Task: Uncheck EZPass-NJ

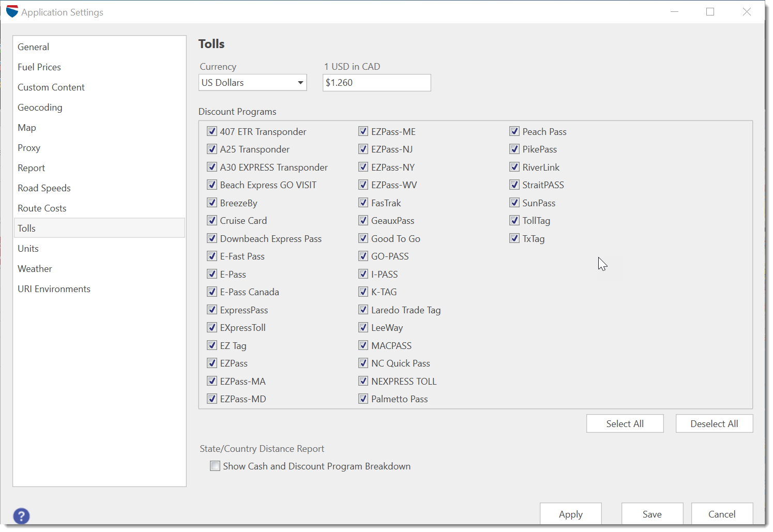Action: point(363,149)
